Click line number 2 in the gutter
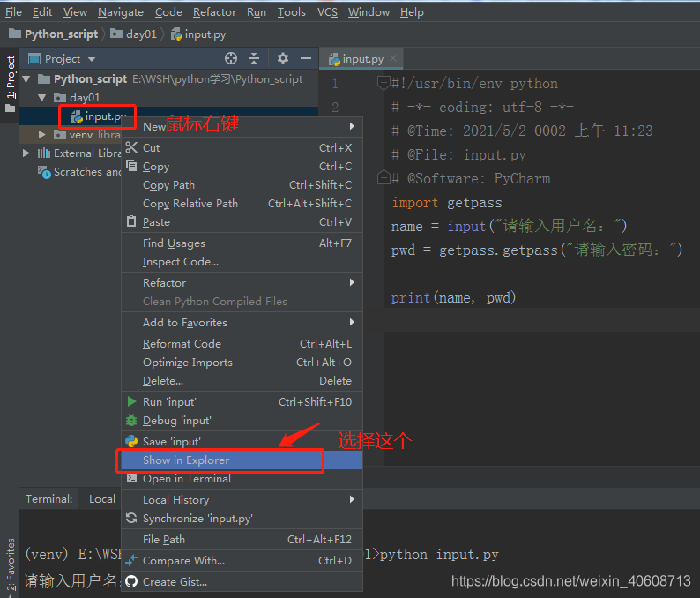The image size is (700, 598). (x=335, y=108)
